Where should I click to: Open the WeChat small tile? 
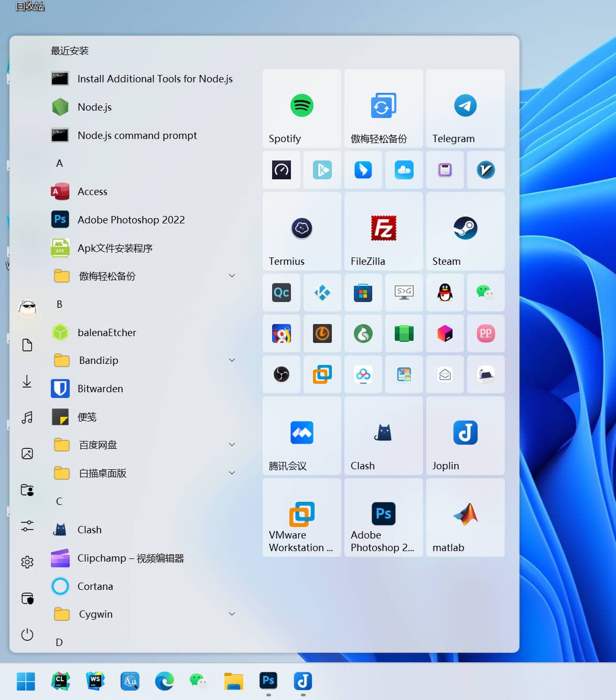pos(486,293)
